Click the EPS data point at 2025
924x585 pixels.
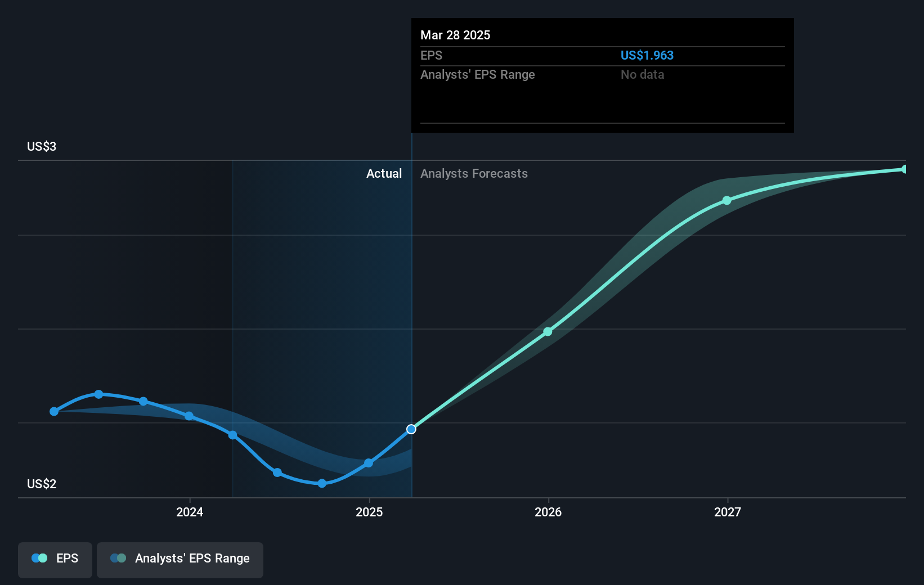[369, 463]
